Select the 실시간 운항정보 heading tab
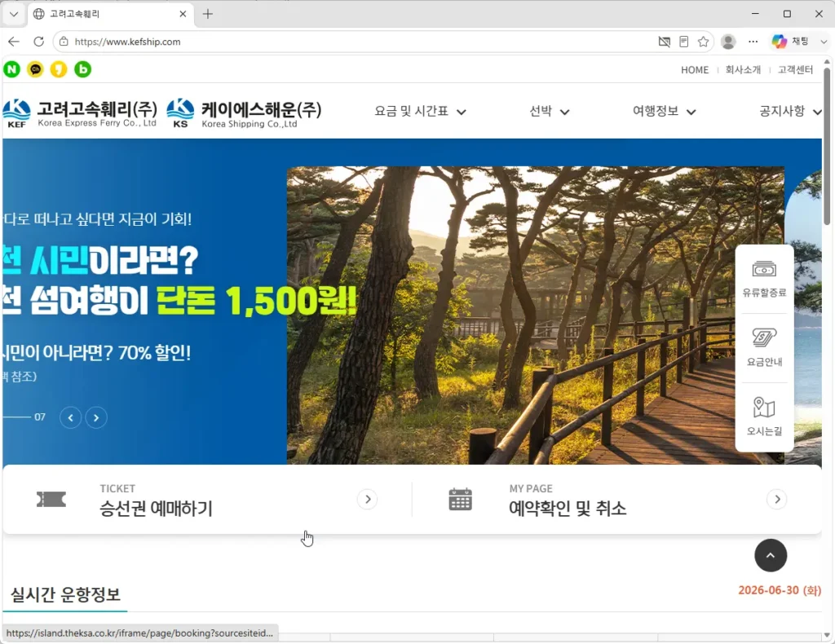The height and width of the screenshot is (644, 835). click(65, 594)
